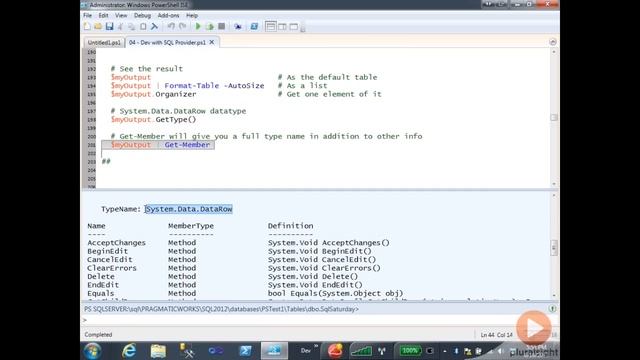
Task: Show script pane top layout icon
Action: (x=270, y=27)
